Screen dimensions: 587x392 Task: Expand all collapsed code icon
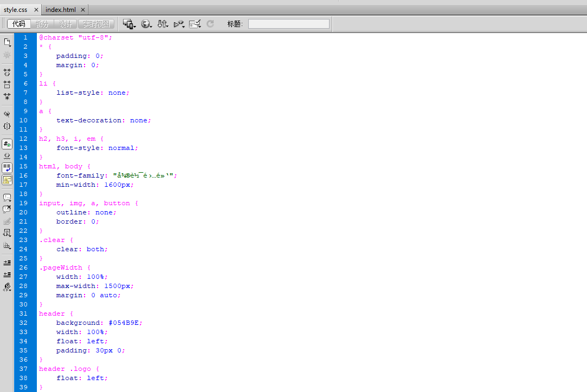(7, 96)
